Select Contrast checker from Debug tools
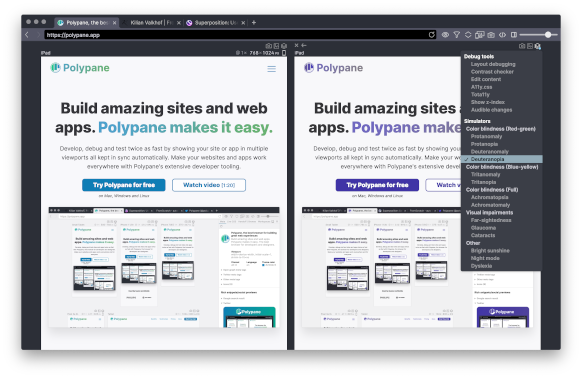 click(x=492, y=72)
